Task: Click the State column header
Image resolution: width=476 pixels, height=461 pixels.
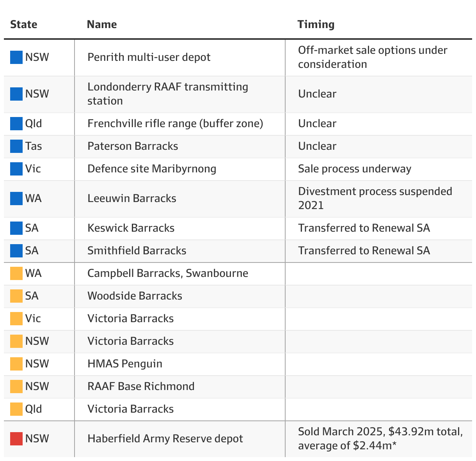Action: [x=23, y=24]
